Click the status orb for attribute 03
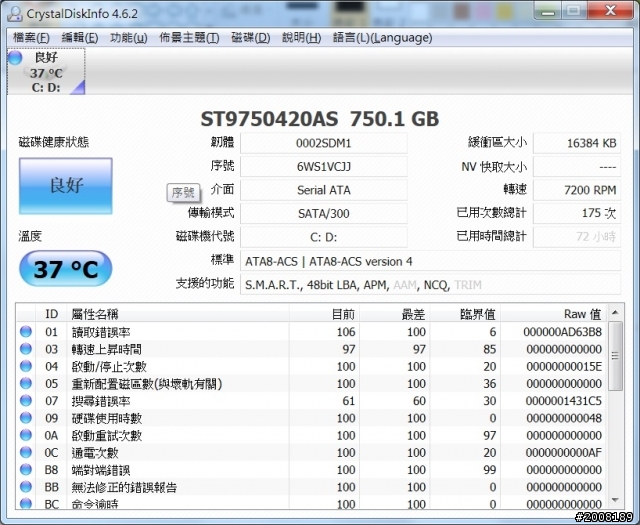The height and width of the screenshot is (525, 640). pyautogui.click(x=26, y=349)
